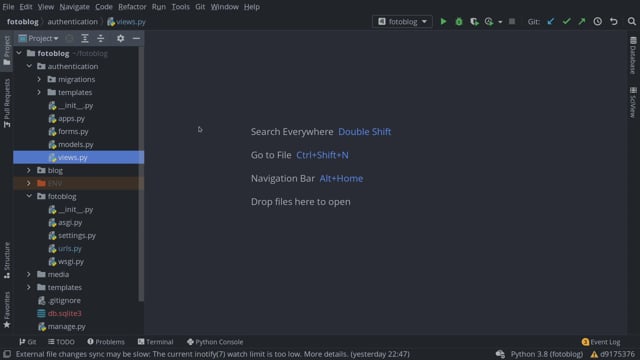The image size is (640, 360).
Task: Click the profiler run icon
Action: [489, 22]
